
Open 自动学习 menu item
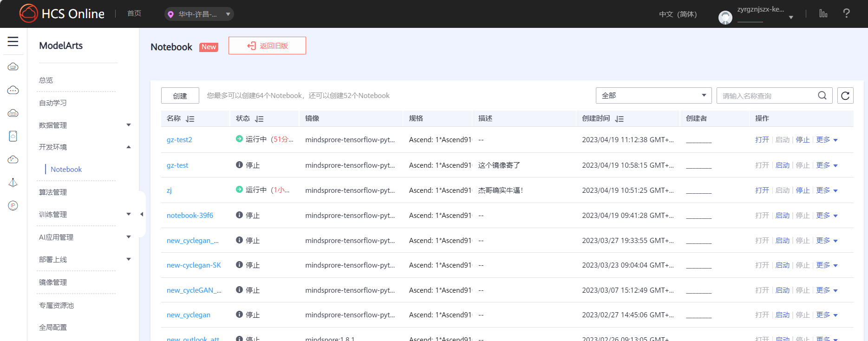click(x=53, y=103)
